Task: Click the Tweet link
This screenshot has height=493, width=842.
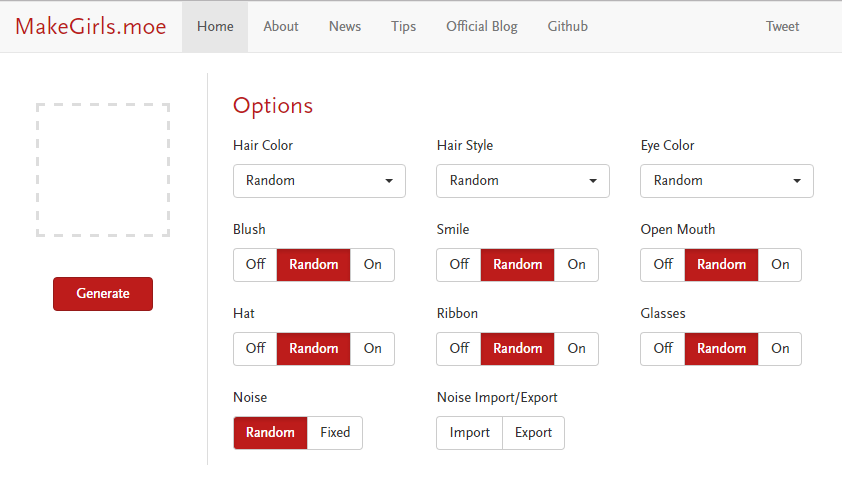Action: point(782,27)
